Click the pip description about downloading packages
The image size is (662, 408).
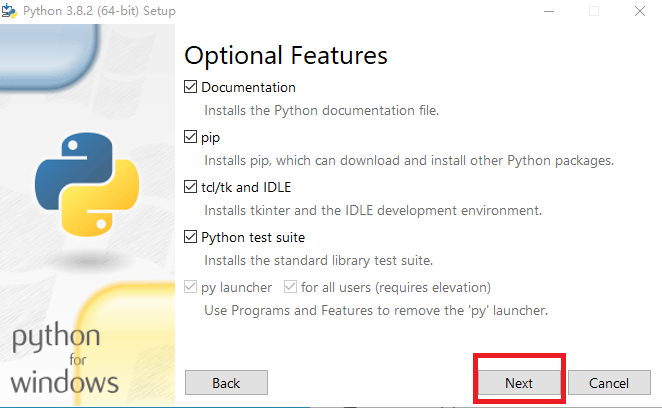[409, 160]
